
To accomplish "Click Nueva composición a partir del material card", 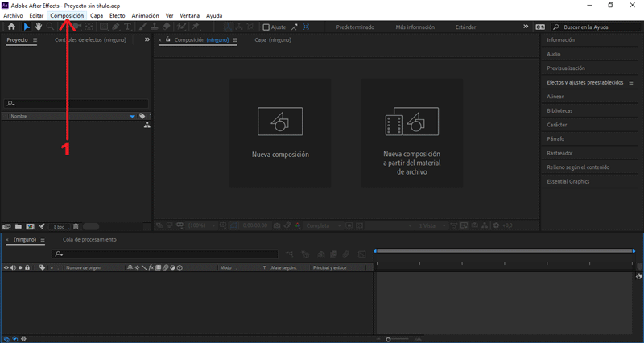I will pyautogui.click(x=412, y=133).
